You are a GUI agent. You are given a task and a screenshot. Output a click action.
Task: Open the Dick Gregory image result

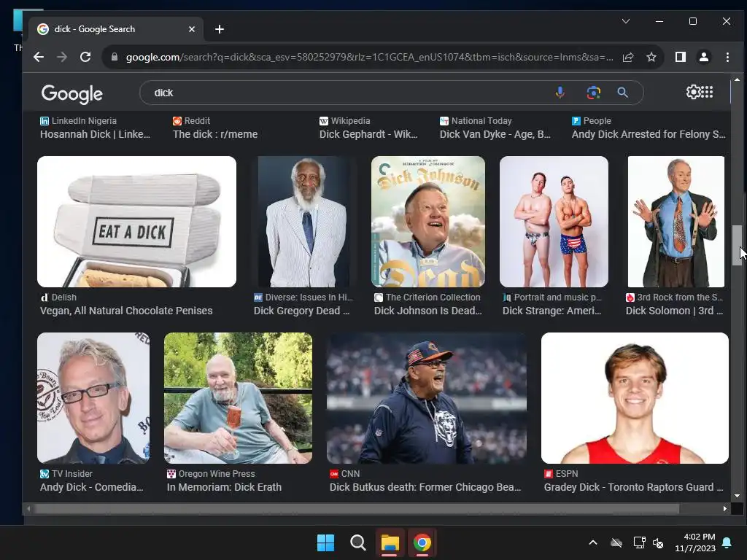pyautogui.click(x=305, y=222)
